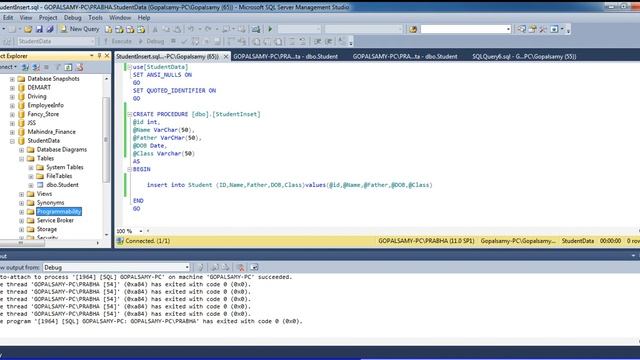Select the Database Diagrams folder
The image size is (640, 360).
pyautogui.click(x=62, y=150)
